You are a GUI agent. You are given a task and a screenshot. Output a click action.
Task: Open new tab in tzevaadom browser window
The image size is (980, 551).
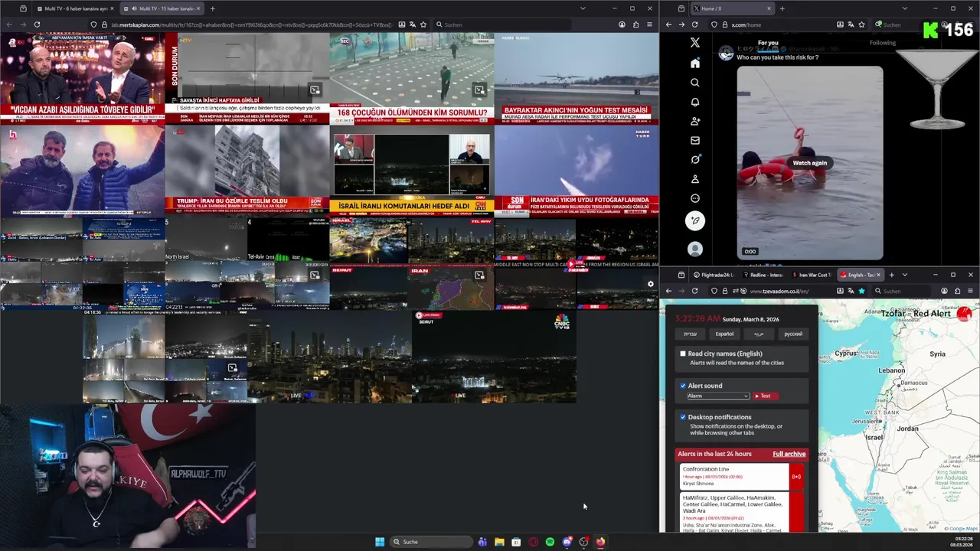[x=891, y=275]
